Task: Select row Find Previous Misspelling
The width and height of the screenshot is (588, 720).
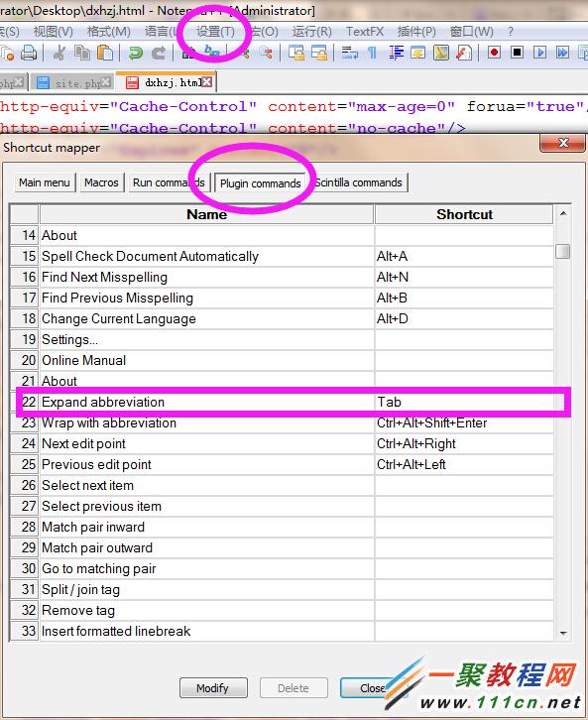Action: [x=282, y=298]
